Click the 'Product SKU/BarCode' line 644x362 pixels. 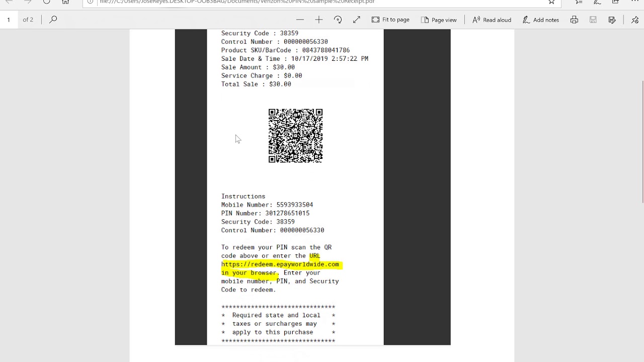coord(285,50)
